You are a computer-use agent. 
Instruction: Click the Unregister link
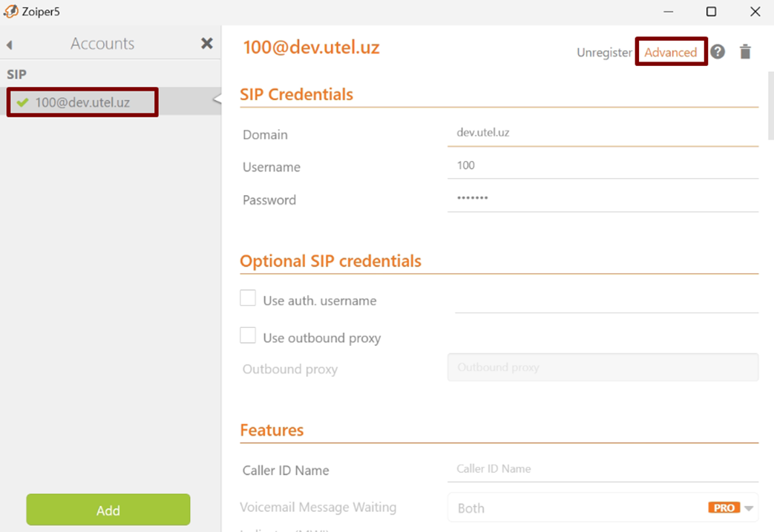(x=604, y=53)
